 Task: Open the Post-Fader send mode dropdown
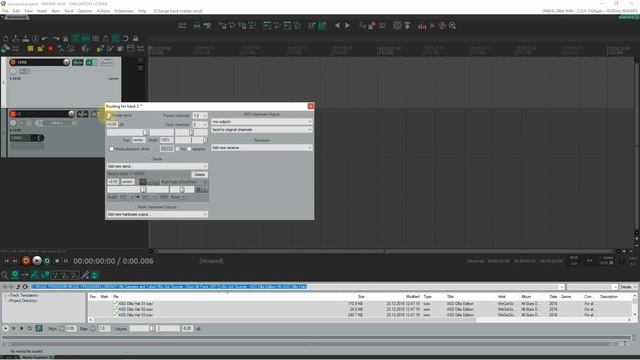pyautogui.click(x=184, y=182)
